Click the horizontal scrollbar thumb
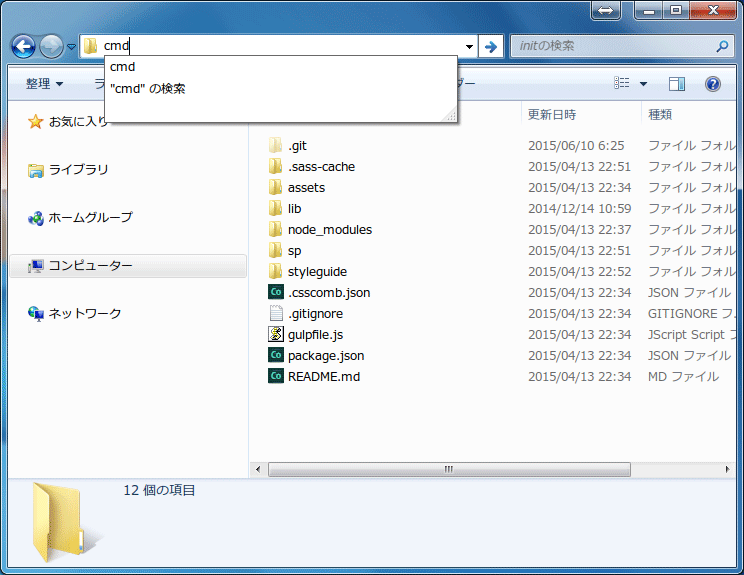This screenshot has height=575, width=744. pos(449,469)
